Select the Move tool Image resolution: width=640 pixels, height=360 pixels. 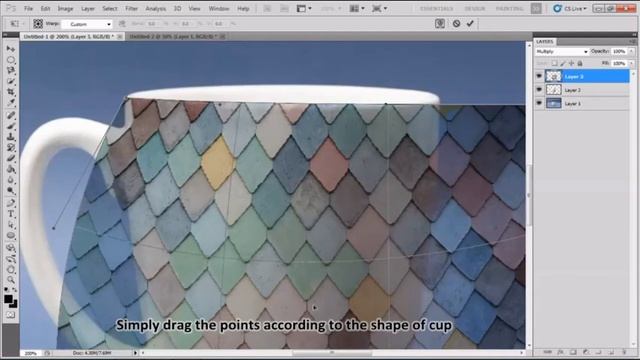pyautogui.click(x=11, y=49)
